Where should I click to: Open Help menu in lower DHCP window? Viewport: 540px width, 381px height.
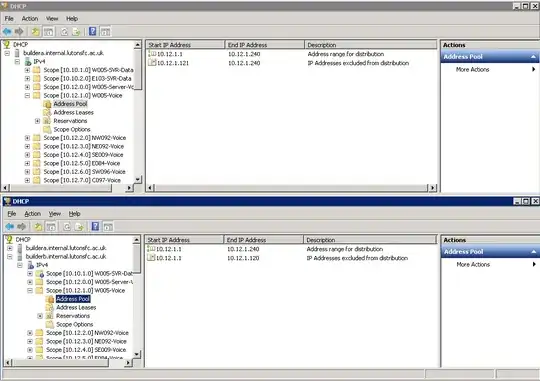pos(74,214)
